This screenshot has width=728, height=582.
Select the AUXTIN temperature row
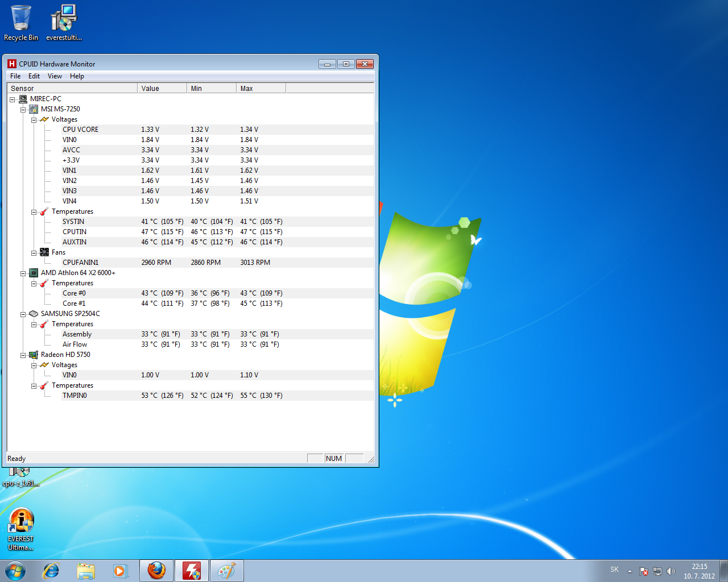[x=218, y=242]
